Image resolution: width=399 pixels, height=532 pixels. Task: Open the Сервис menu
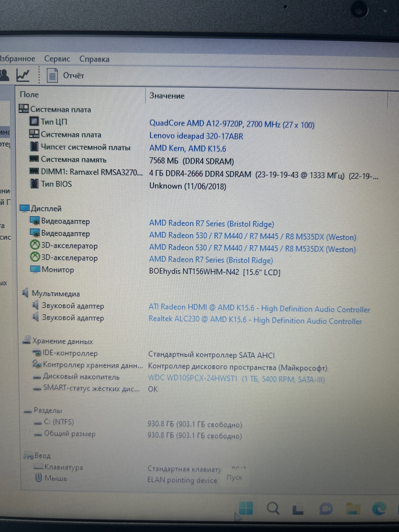(57, 59)
